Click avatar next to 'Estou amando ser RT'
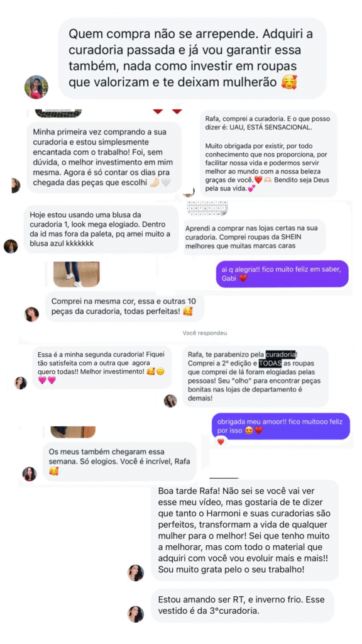The width and height of the screenshot is (362, 644). click(136, 614)
